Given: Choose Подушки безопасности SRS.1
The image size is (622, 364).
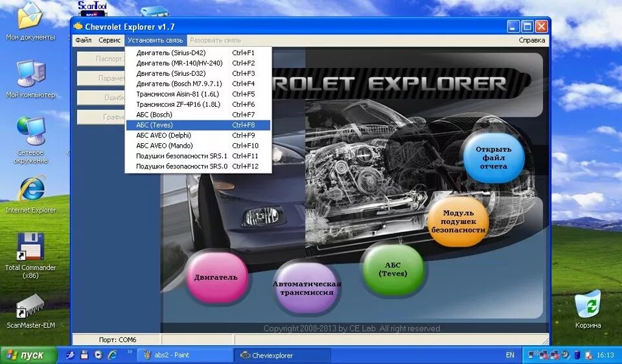Looking at the screenshot, I should 198,156.
